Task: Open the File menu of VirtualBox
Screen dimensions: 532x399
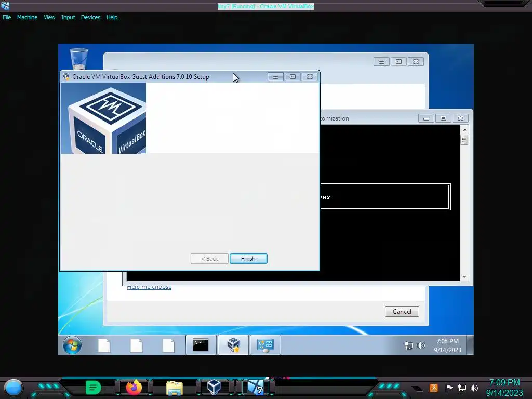Action: (7, 17)
